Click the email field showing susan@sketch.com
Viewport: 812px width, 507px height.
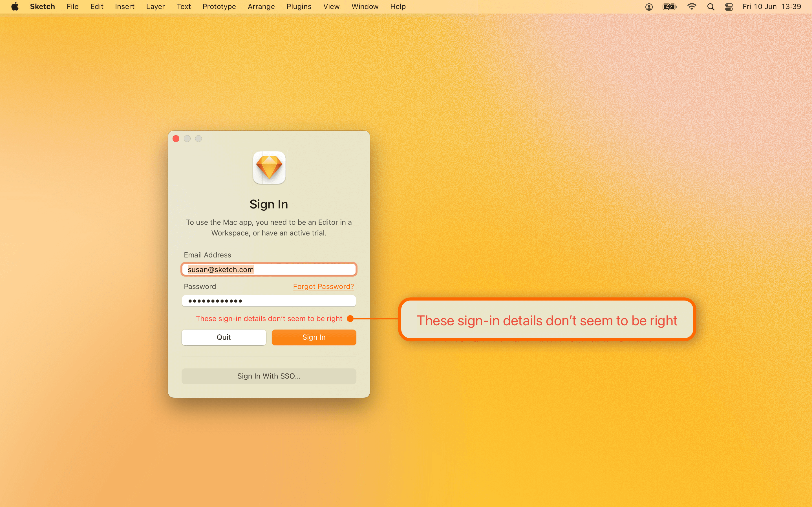point(269,269)
